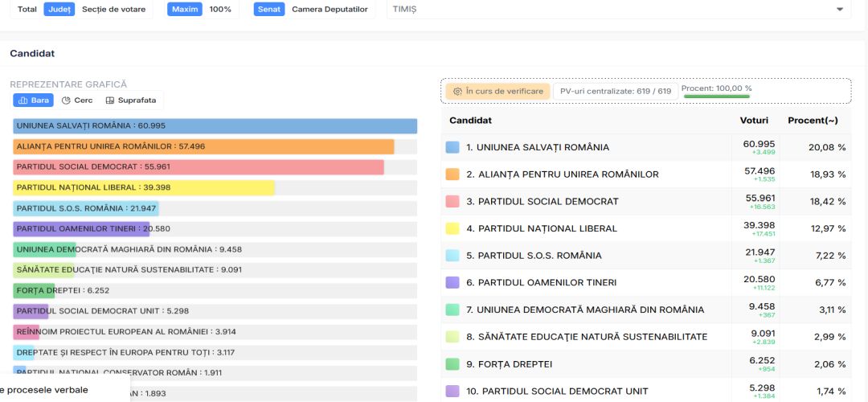Click the green swatch for Forța Dreptei
This screenshot has height=402, width=868.
coord(452,364)
